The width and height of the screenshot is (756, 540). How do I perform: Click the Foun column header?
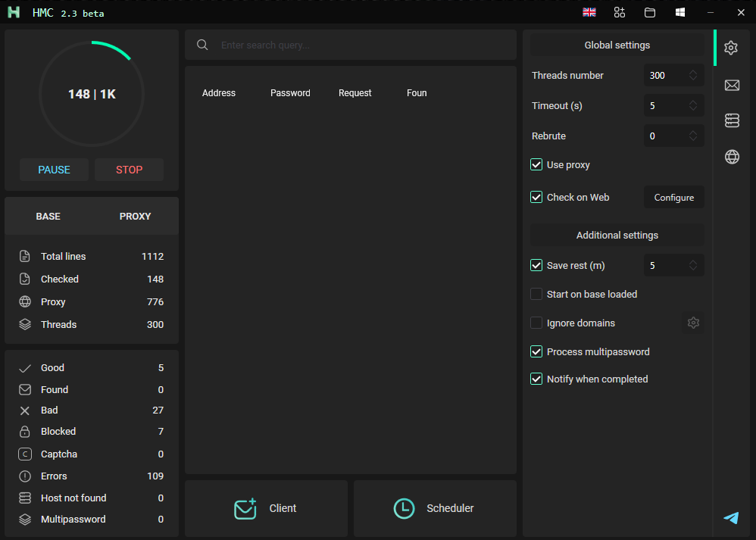point(417,93)
